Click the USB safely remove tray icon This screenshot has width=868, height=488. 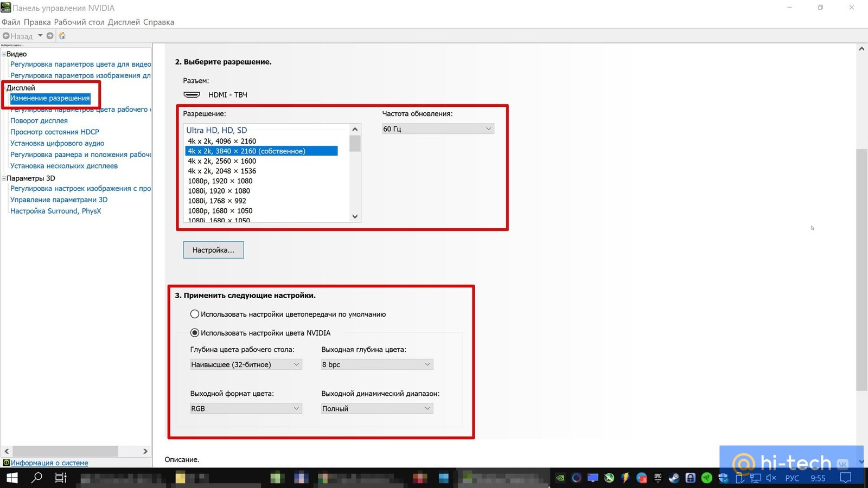[x=739, y=478]
